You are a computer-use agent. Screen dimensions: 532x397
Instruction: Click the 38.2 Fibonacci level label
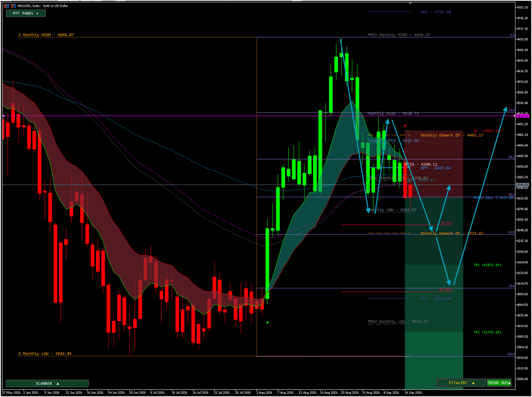[x=511, y=157]
